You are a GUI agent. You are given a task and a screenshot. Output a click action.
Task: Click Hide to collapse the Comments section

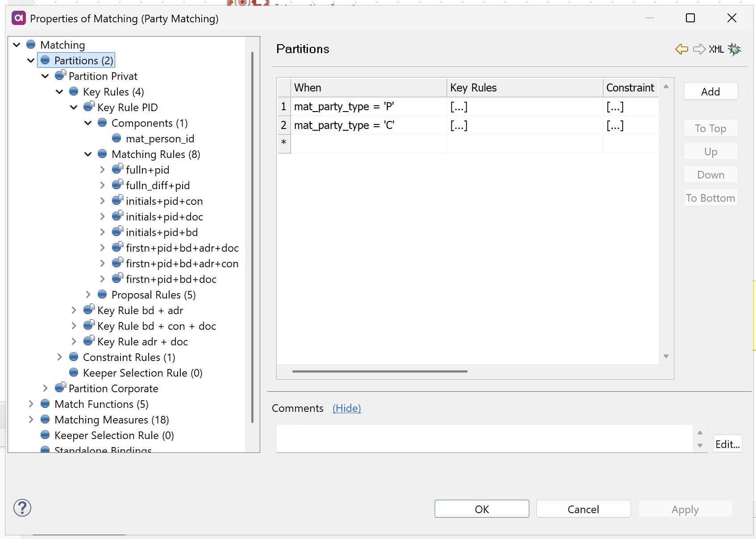346,408
